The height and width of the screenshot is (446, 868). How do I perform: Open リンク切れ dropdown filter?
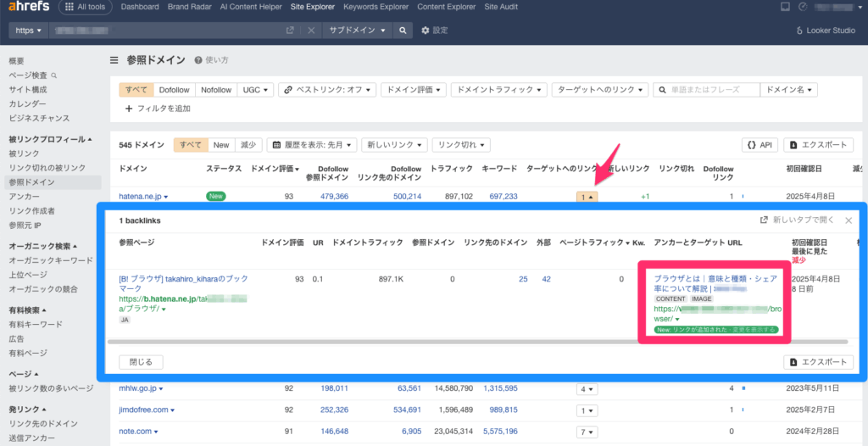[x=461, y=145]
